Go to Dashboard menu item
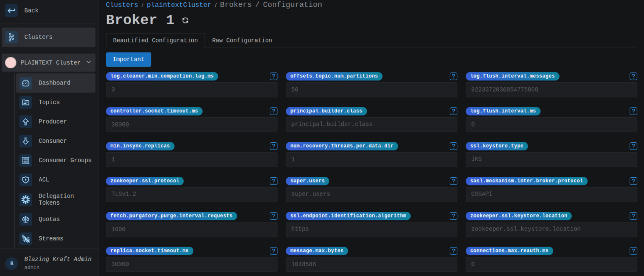Screen dimensions: 644x276 [56, 83]
